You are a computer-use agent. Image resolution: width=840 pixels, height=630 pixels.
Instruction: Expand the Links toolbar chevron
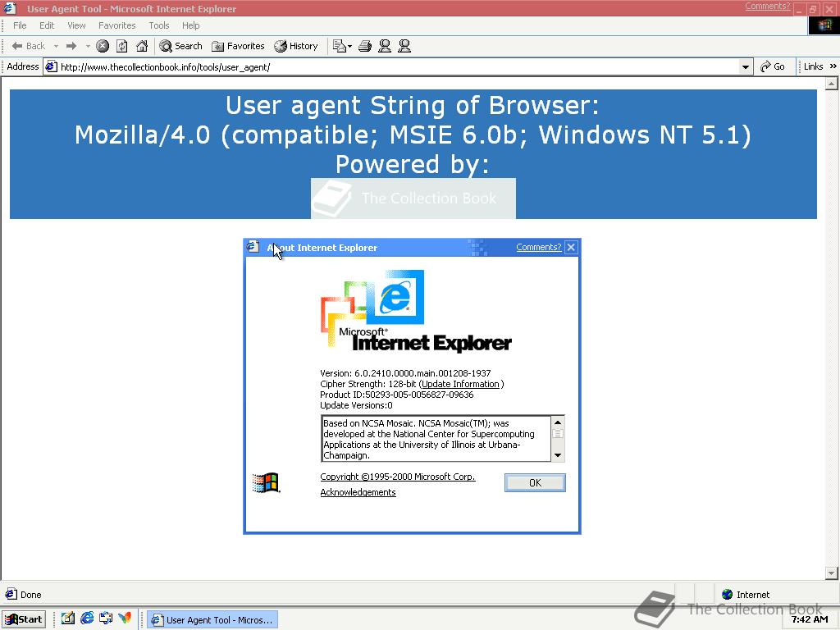pos(833,66)
